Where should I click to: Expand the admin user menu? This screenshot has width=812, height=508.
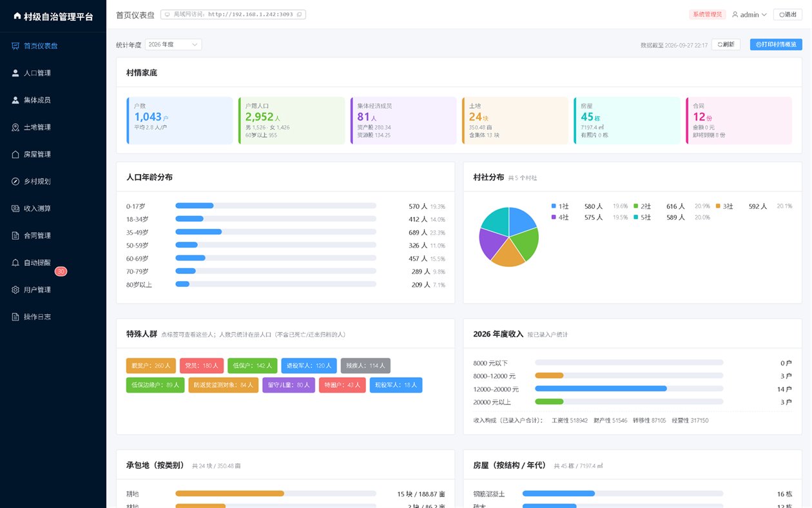749,14
